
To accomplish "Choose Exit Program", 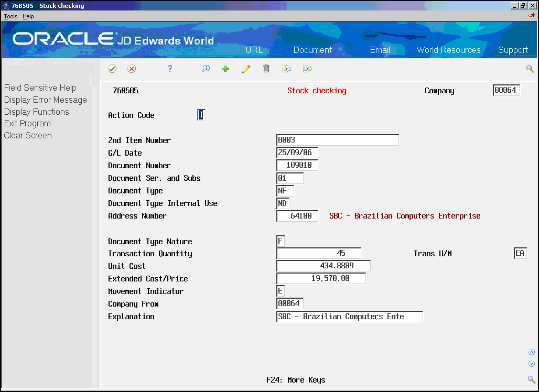I will point(27,123).
